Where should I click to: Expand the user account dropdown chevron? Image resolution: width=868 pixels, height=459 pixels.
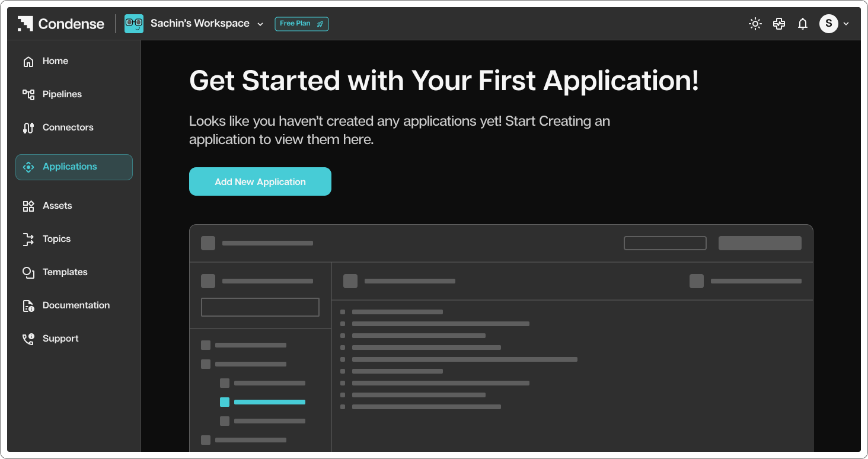(846, 24)
